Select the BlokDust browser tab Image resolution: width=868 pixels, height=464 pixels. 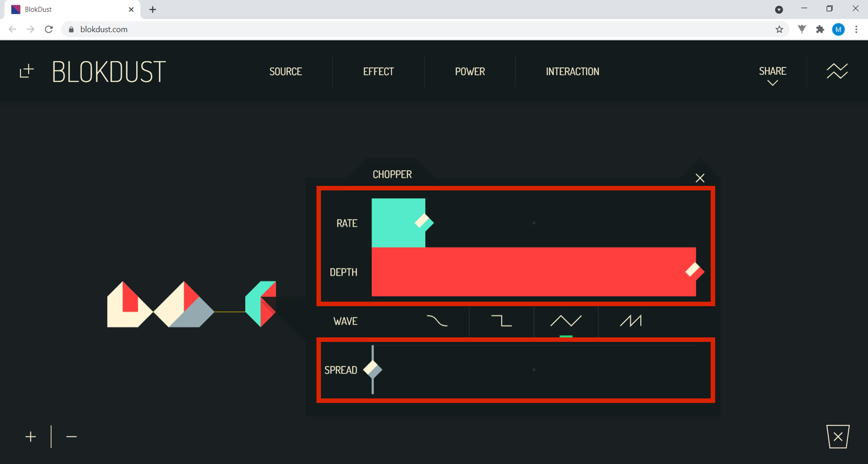click(72, 9)
